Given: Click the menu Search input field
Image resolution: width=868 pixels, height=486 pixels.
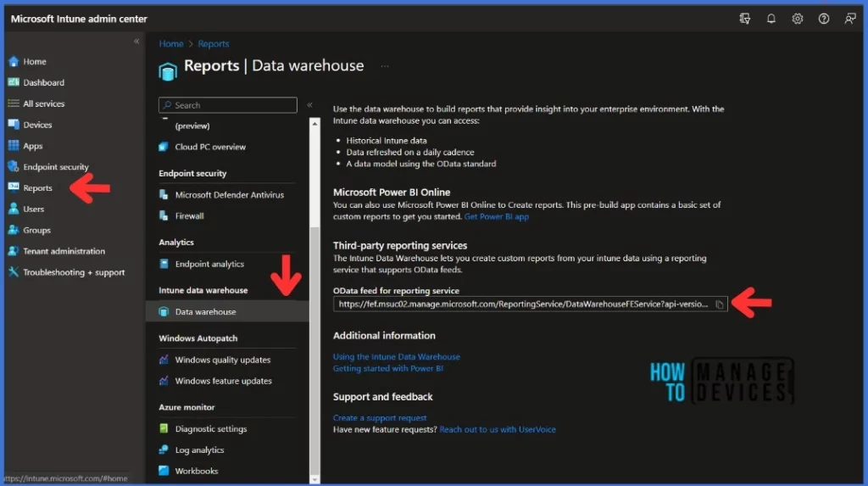Looking at the screenshot, I should [227, 105].
